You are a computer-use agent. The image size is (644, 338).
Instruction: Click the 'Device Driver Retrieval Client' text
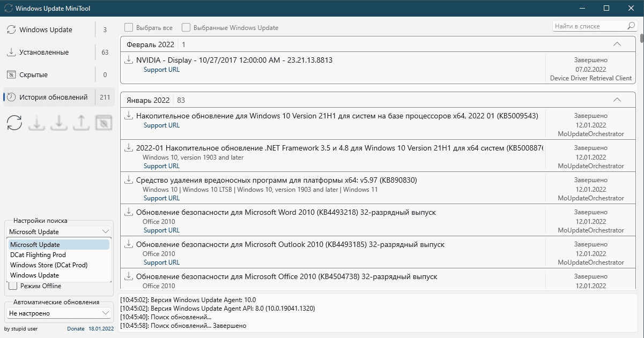pos(591,78)
